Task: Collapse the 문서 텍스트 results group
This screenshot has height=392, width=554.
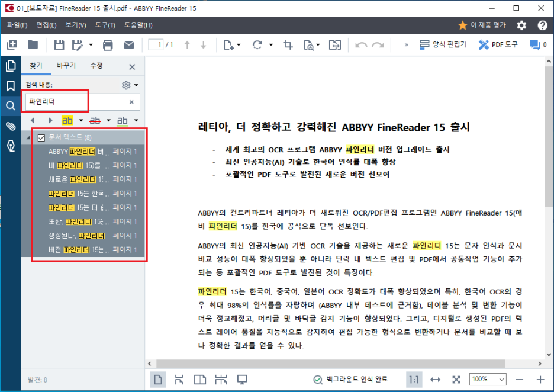Action: (28, 137)
